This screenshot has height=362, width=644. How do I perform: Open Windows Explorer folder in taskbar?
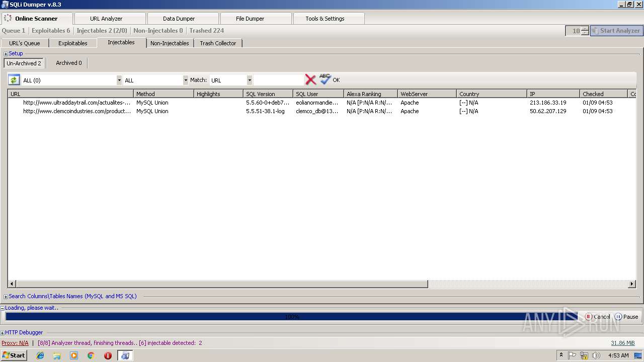[57, 355]
